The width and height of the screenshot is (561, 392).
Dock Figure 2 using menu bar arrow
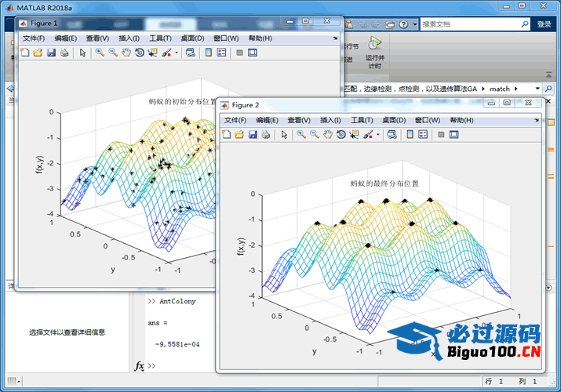[537, 120]
